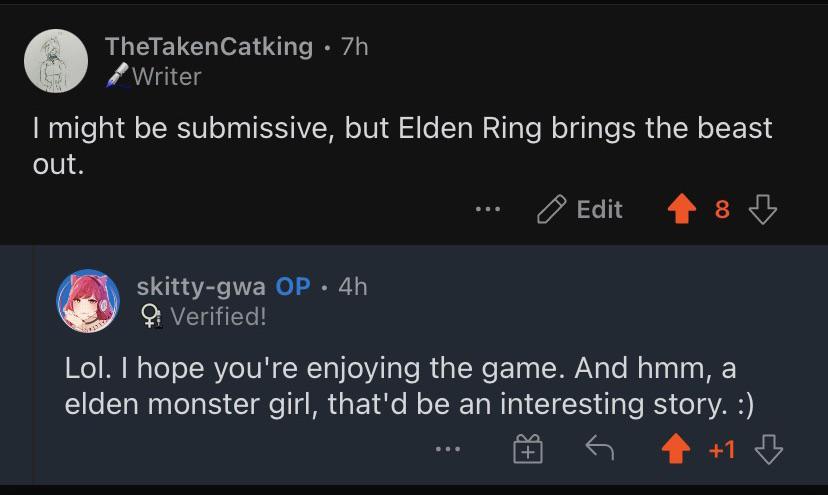Downvote skitty-gwa's reply

pyautogui.click(x=769, y=450)
